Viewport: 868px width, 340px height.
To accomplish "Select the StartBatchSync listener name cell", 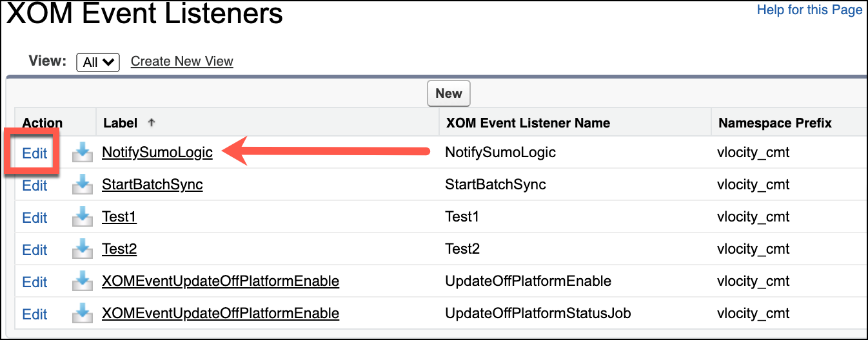I will pos(495,185).
